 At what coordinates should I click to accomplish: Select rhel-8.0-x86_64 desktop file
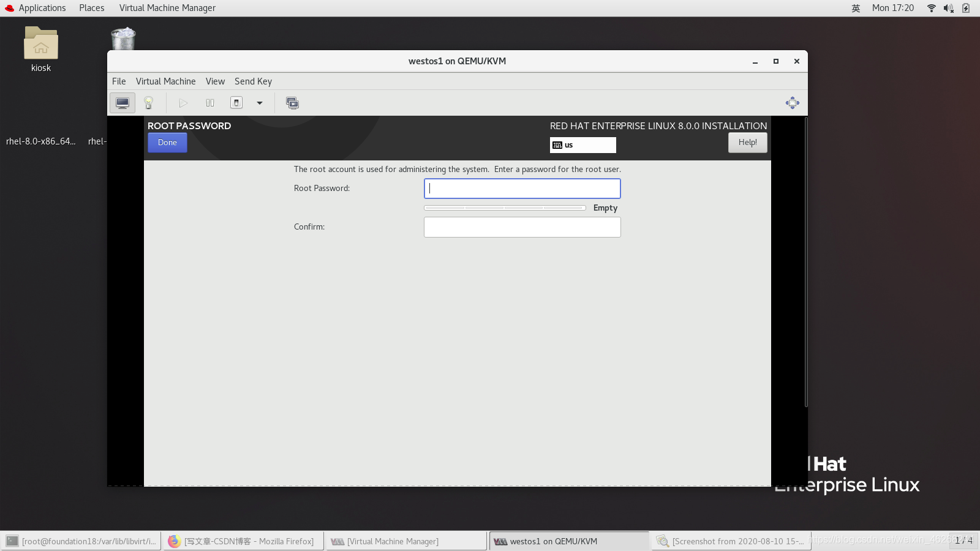pyautogui.click(x=41, y=141)
